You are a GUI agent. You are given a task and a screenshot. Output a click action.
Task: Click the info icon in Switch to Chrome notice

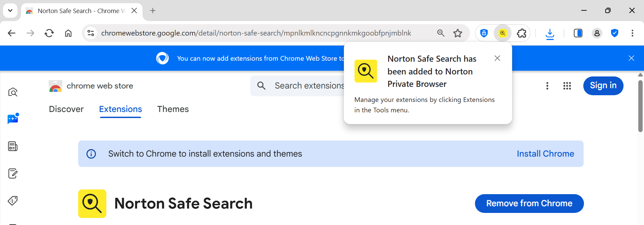click(x=91, y=154)
